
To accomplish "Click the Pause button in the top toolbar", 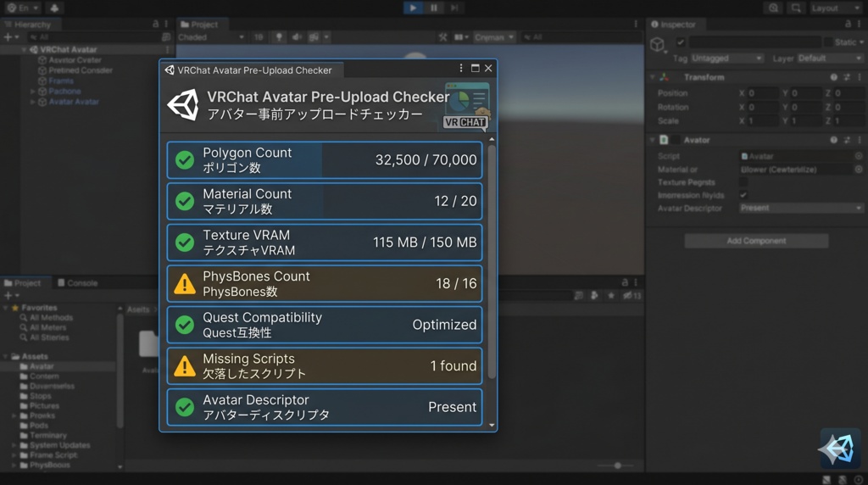I will [434, 8].
